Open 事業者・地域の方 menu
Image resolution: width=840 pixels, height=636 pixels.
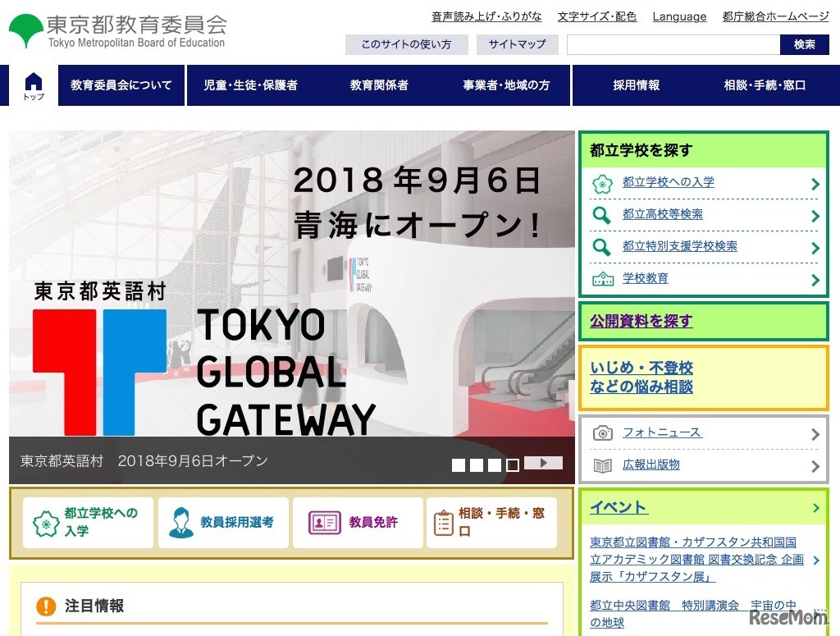click(506, 85)
